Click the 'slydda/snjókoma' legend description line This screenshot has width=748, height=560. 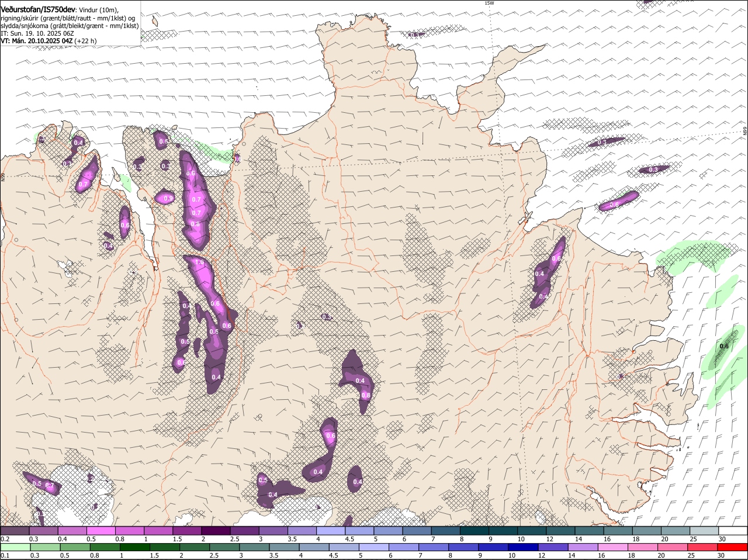tap(70, 26)
